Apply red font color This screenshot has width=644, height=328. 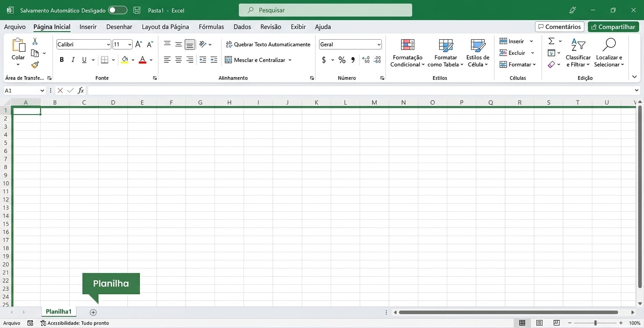[x=142, y=60]
